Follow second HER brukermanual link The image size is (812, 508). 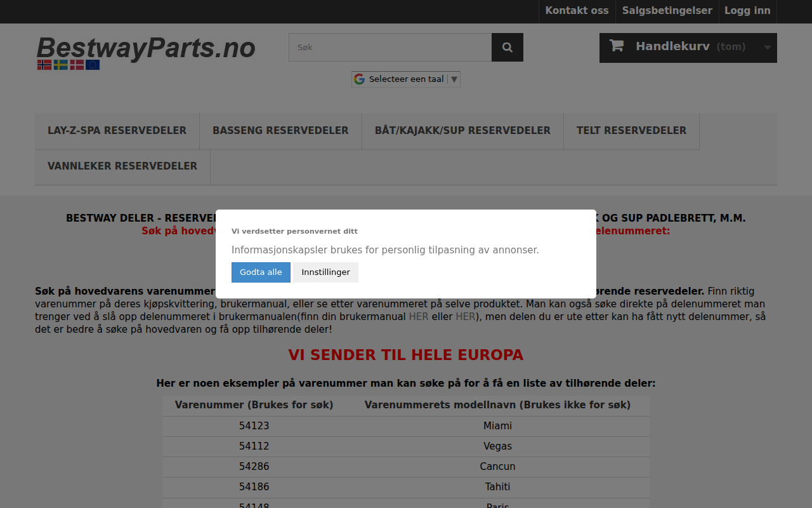point(466,316)
